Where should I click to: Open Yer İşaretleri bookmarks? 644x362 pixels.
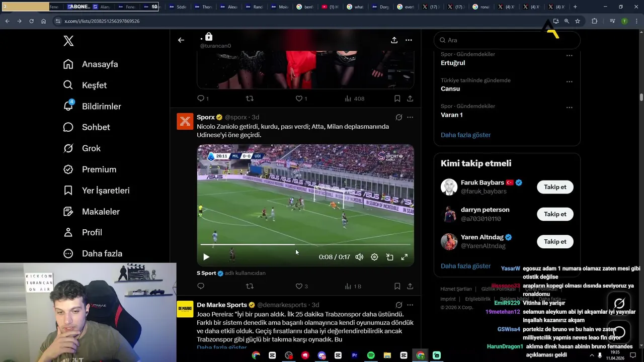click(x=97, y=191)
